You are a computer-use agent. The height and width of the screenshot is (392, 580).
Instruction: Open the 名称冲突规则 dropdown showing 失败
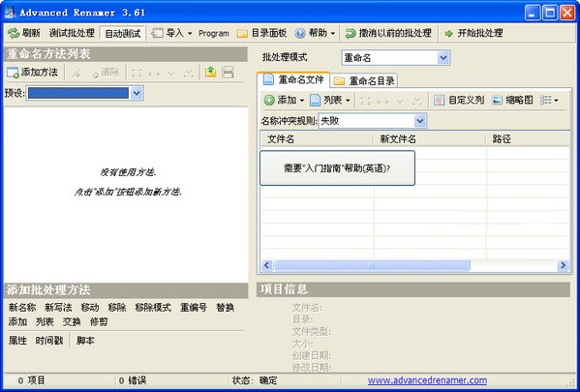click(373, 121)
